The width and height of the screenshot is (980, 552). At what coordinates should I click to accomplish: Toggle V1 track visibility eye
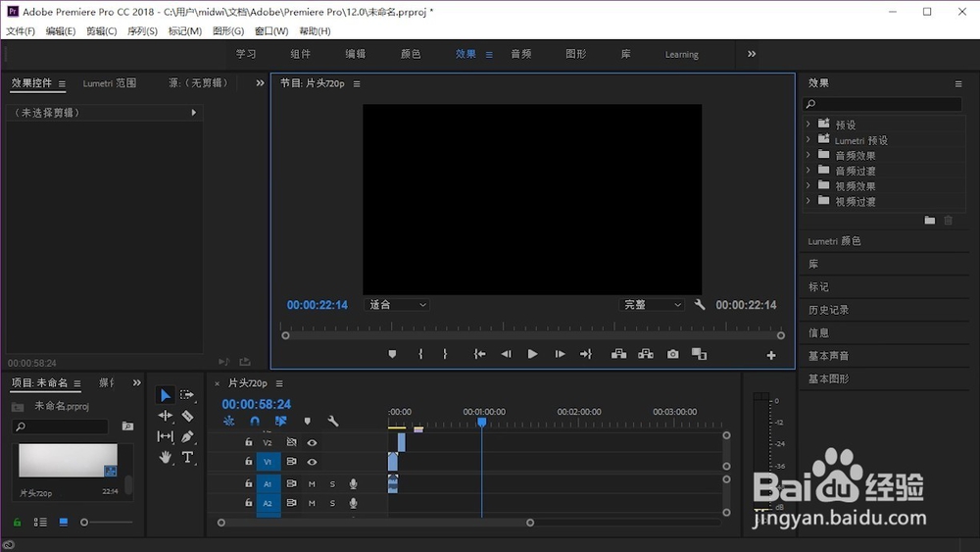(x=312, y=462)
